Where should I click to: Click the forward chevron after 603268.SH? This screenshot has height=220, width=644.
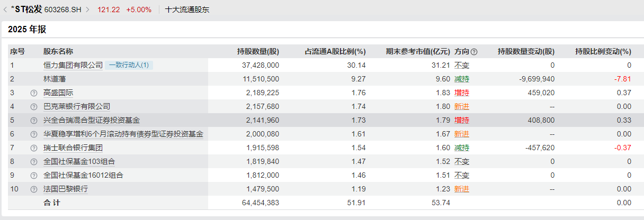(x=87, y=10)
